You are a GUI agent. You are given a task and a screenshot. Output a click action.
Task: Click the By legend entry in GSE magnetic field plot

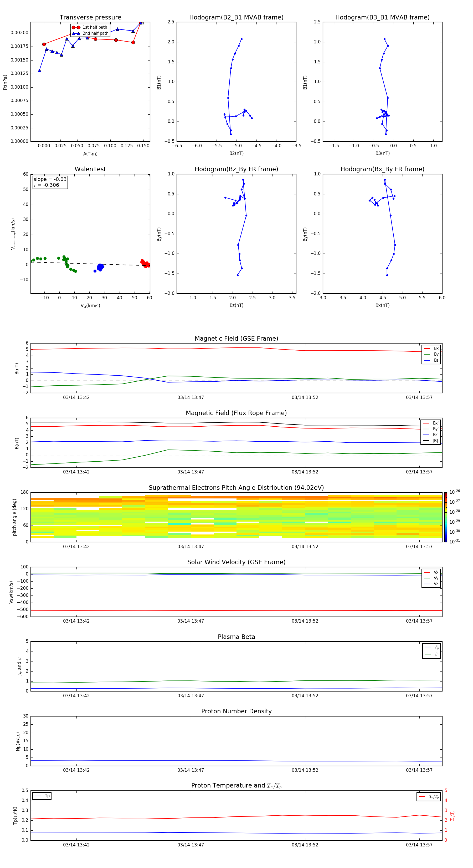(x=431, y=354)
